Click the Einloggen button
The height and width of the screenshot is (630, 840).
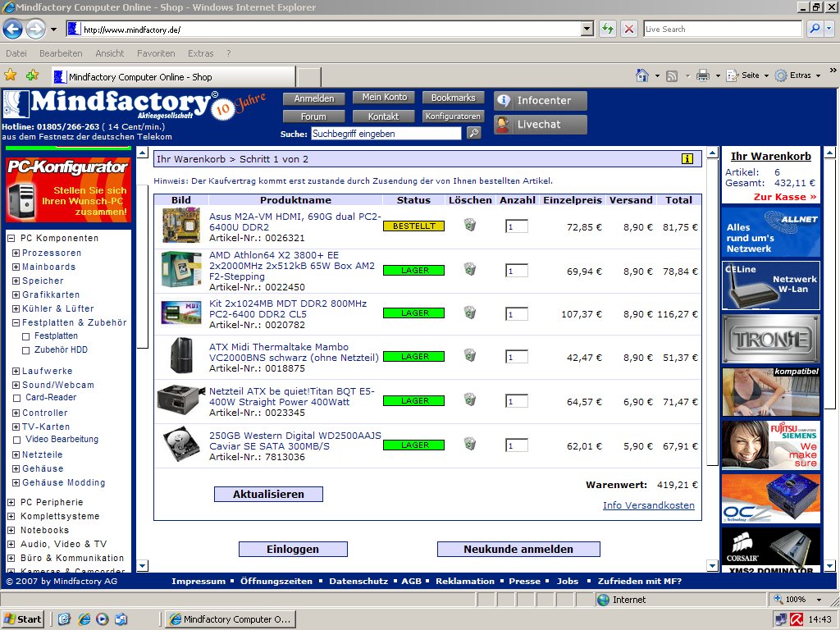tap(293, 549)
